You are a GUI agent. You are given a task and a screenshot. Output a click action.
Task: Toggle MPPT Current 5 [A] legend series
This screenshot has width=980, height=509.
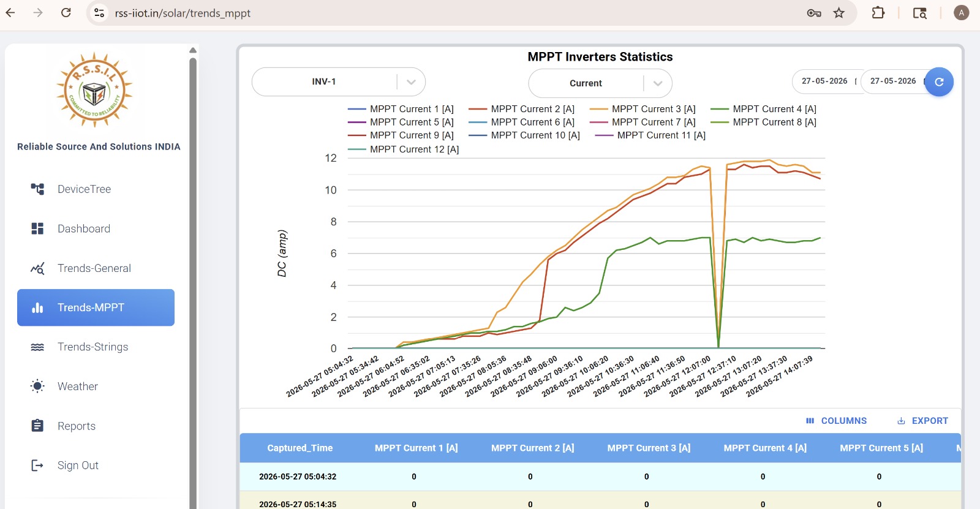point(401,122)
